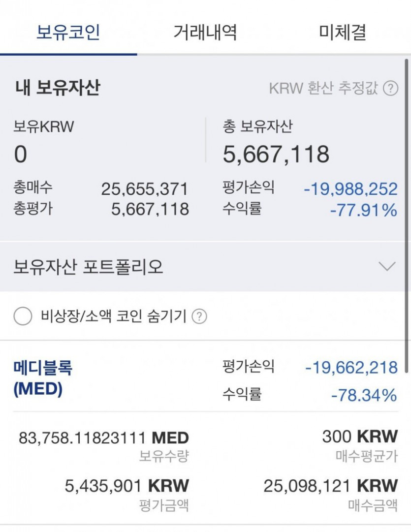Image resolution: width=411 pixels, height=532 pixels.
Task: Click the MED 수익률 -78.34% figure
Action: (x=364, y=395)
